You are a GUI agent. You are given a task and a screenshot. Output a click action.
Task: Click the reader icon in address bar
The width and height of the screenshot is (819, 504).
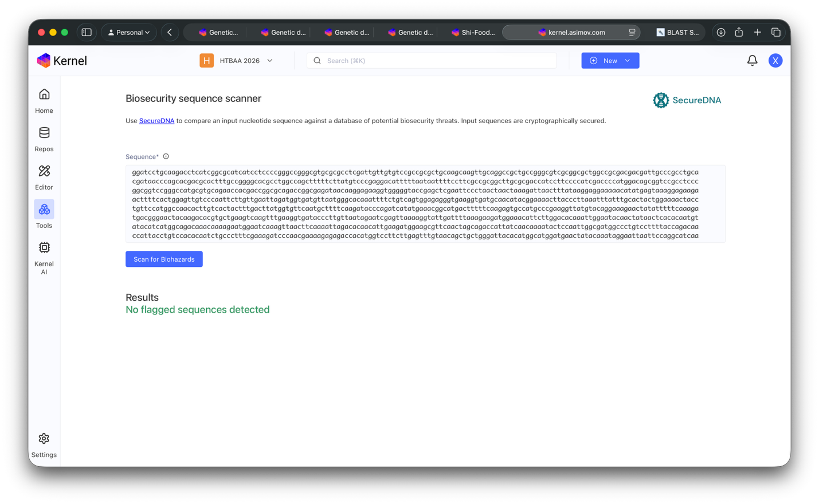click(632, 33)
